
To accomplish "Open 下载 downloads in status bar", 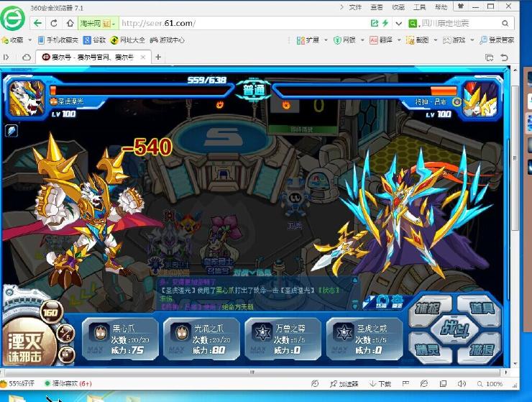I will coord(380,384).
